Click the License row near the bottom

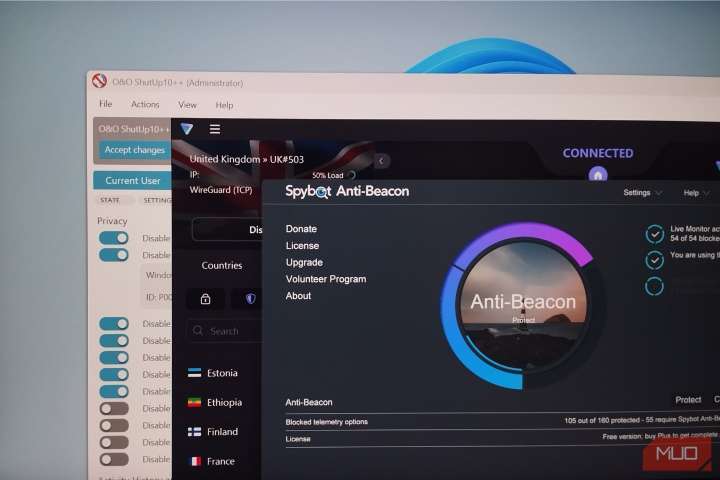pyautogui.click(x=502, y=438)
